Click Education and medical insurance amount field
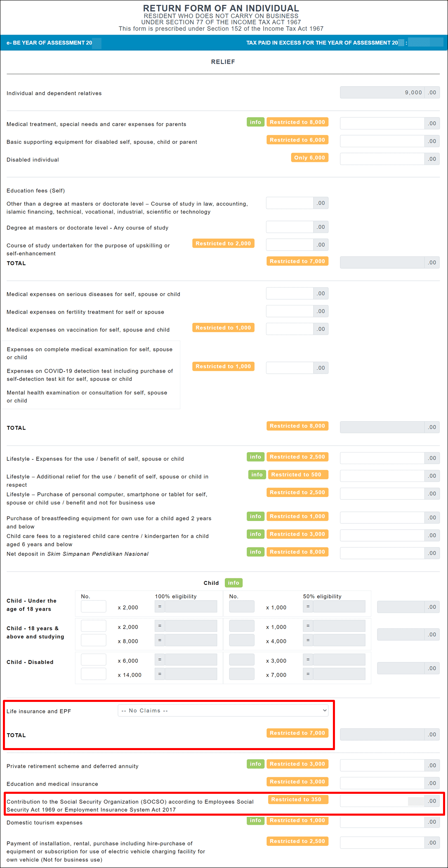Viewport: 448px width, 868px height. (x=382, y=783)
